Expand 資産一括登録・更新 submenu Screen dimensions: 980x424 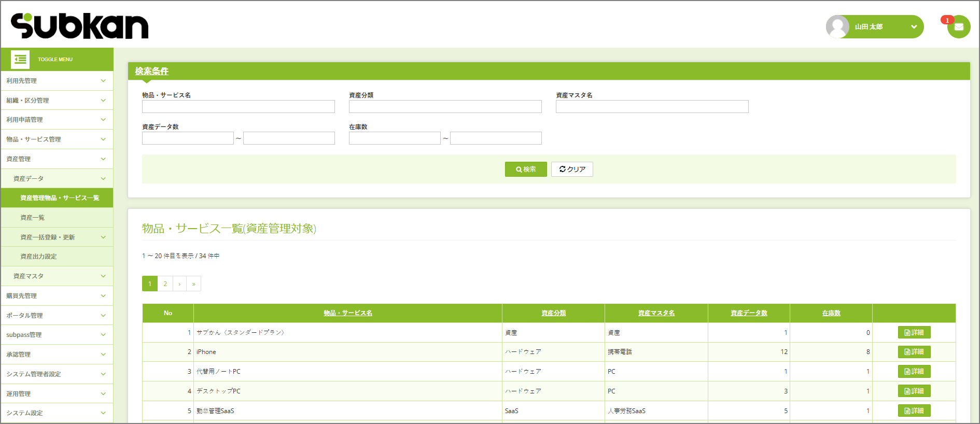[x=57, y=237]
